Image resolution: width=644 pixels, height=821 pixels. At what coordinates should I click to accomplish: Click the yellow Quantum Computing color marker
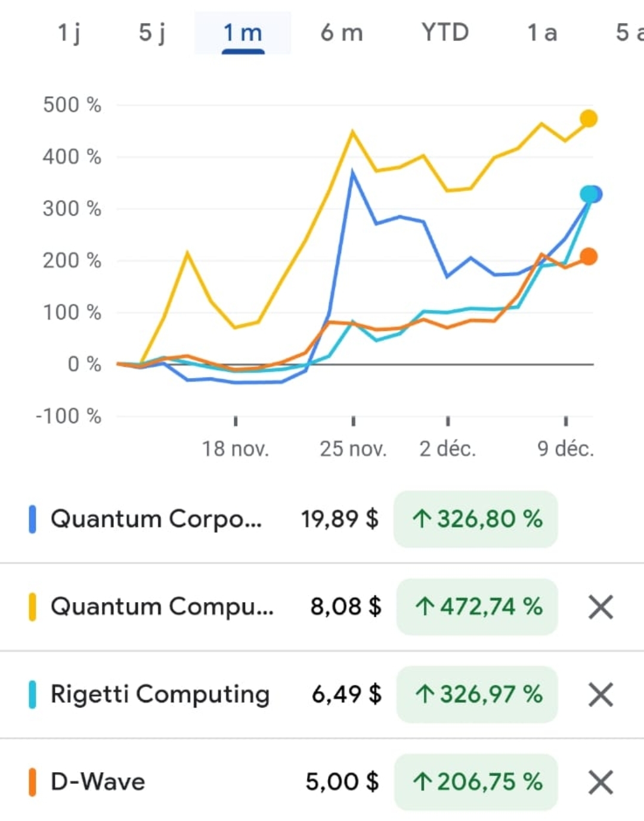pyautogui.click(x=33, y=607)
